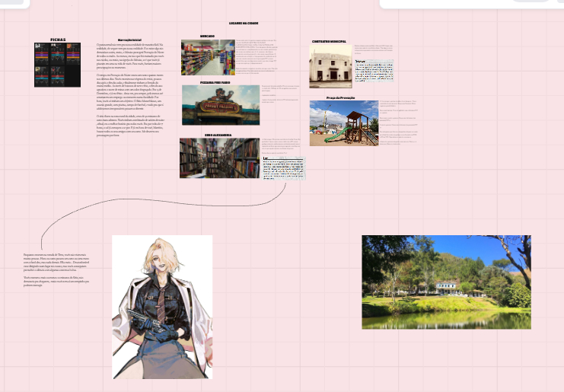
Task: Select the highlighted note below the Sebo description
Action: [x=283, y=170]
